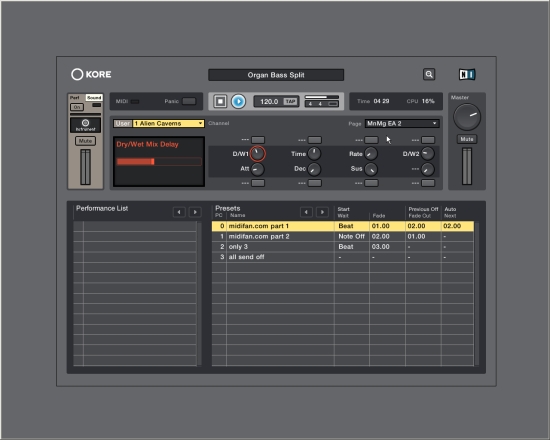
Task: Click the Dec knob
Action: [314, 169]
